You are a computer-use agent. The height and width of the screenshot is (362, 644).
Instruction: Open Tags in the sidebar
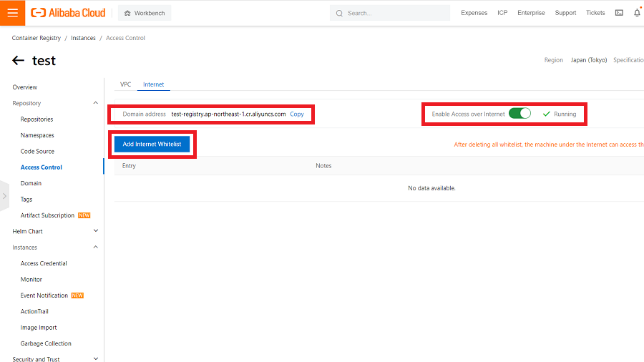[26, 199]
